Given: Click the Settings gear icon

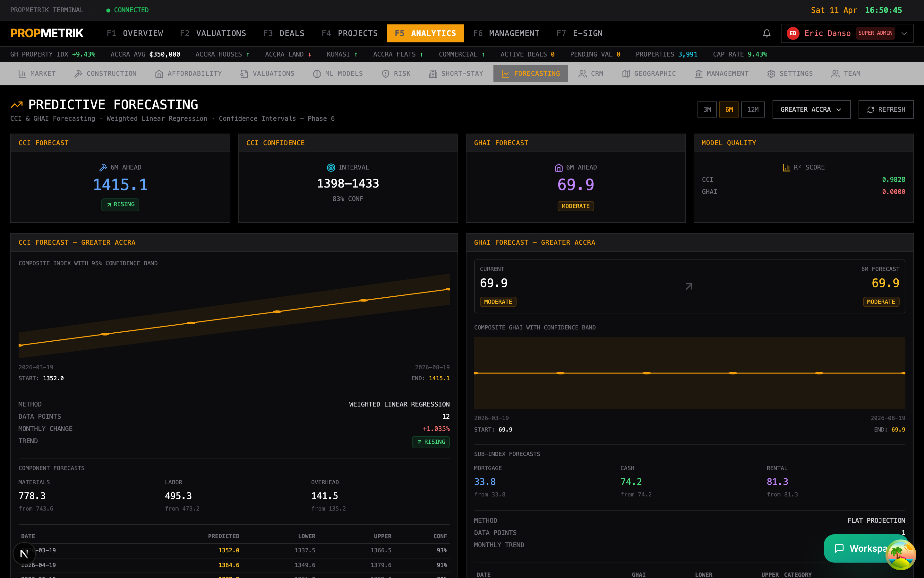Looking at the screenshot, I should (x=771, y=74).
